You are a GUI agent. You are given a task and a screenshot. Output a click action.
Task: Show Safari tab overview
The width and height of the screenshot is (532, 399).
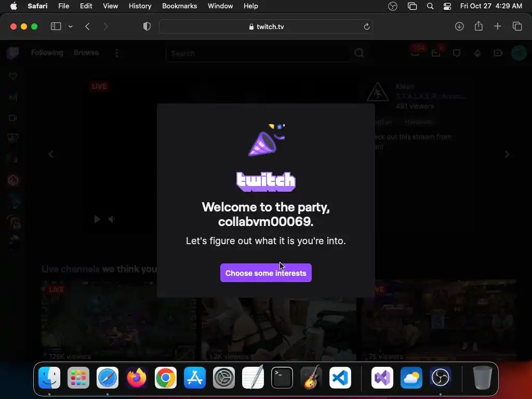point(517,26)
